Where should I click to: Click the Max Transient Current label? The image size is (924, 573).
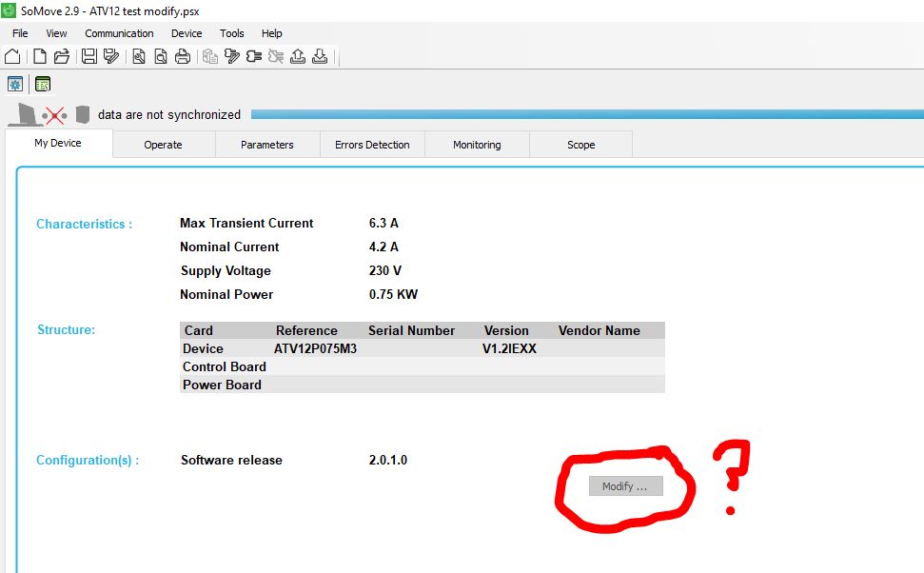(x=246, y=224)
